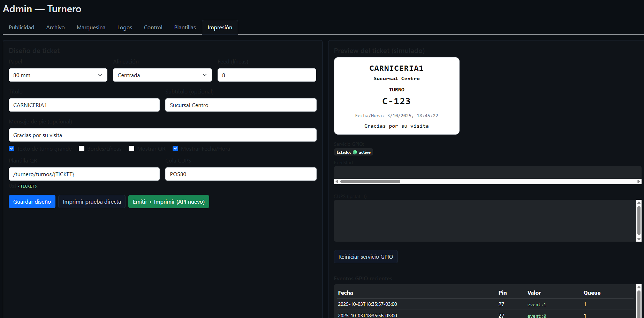Focus the Título field containing CARNICERIA1
Image resolution: width=644 pixels, height=318 pixels.
coord(84,105)
